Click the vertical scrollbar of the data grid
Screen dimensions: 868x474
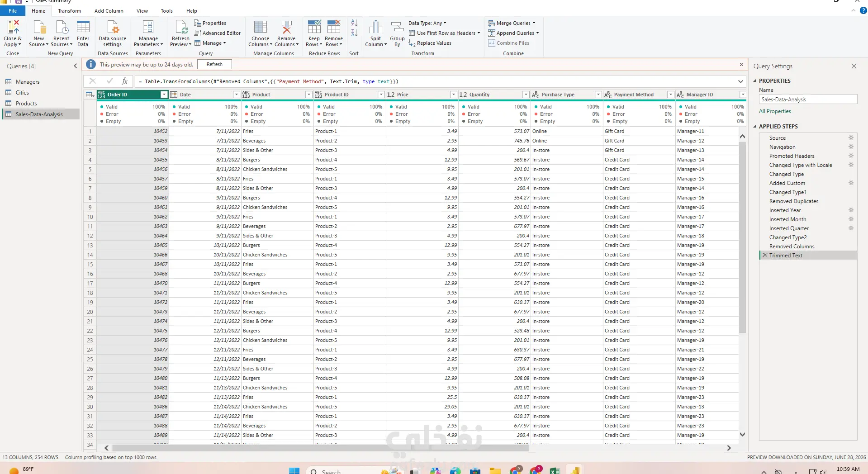pyautogui.click(x=742, y=237)
